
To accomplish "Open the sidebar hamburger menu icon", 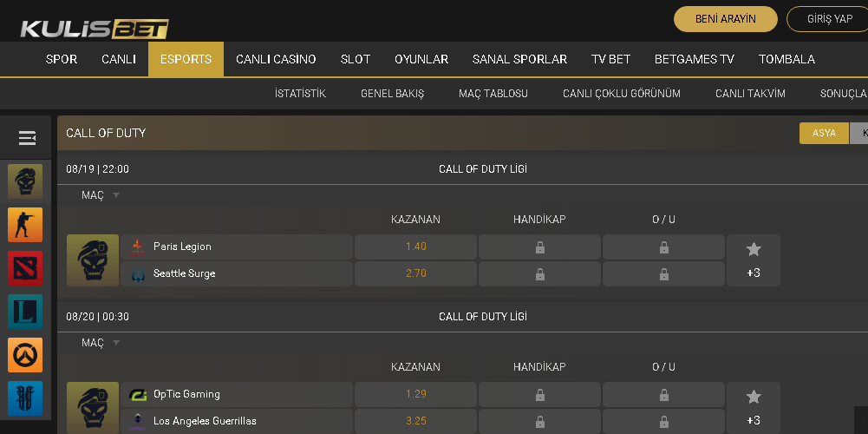I will [x=27, y=138].
